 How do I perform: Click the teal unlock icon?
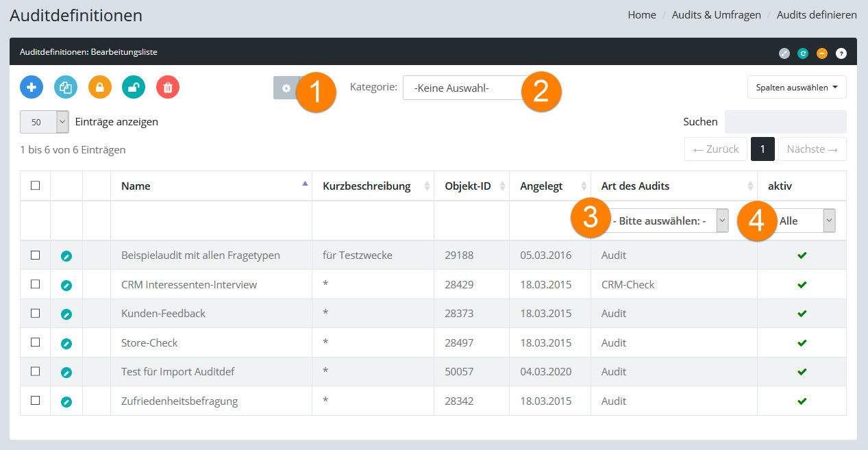click(134, 88)
